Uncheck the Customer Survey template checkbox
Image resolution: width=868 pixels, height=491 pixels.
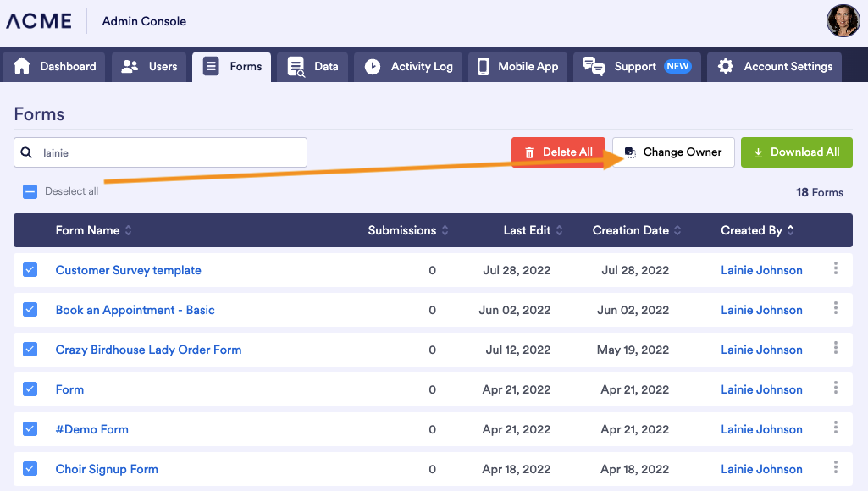[x=30, y=270]
